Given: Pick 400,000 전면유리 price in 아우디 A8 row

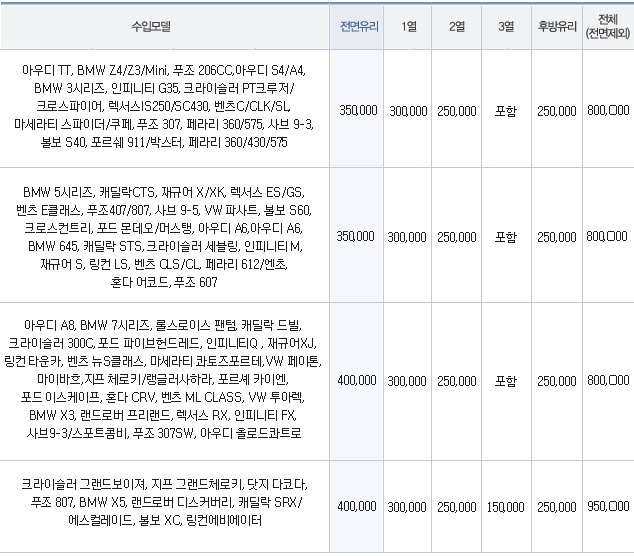Looking at the screenshot, I should [x=357, y=380].
